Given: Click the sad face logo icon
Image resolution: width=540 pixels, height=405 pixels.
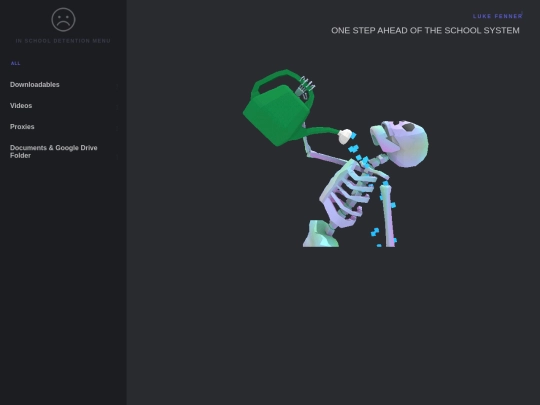Looking at the screenshot, I should click(63, 20).
